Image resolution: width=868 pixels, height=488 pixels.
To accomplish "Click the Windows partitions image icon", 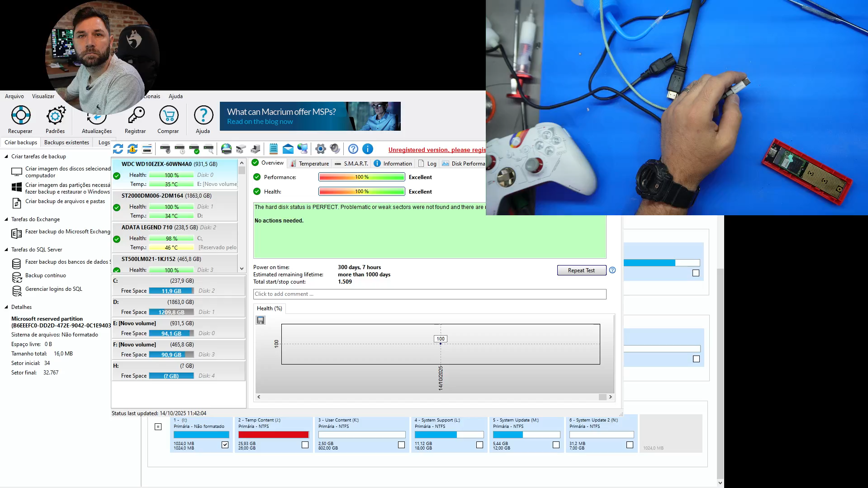I will click(x=17, y=188).
